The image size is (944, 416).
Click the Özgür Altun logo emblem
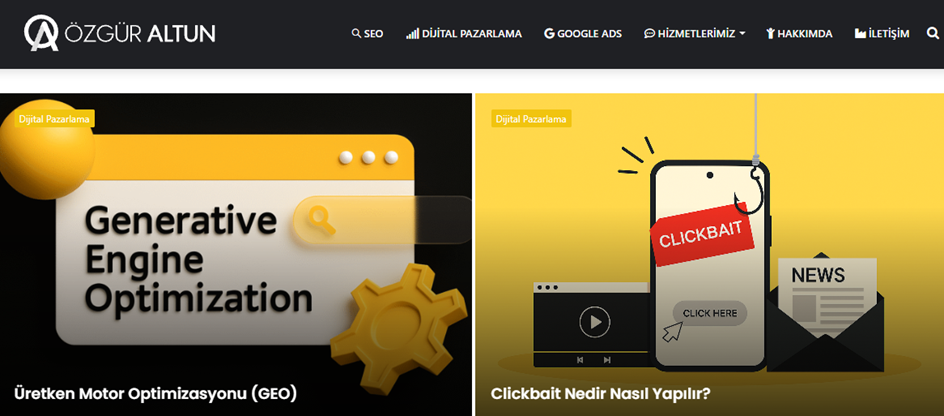41,33
